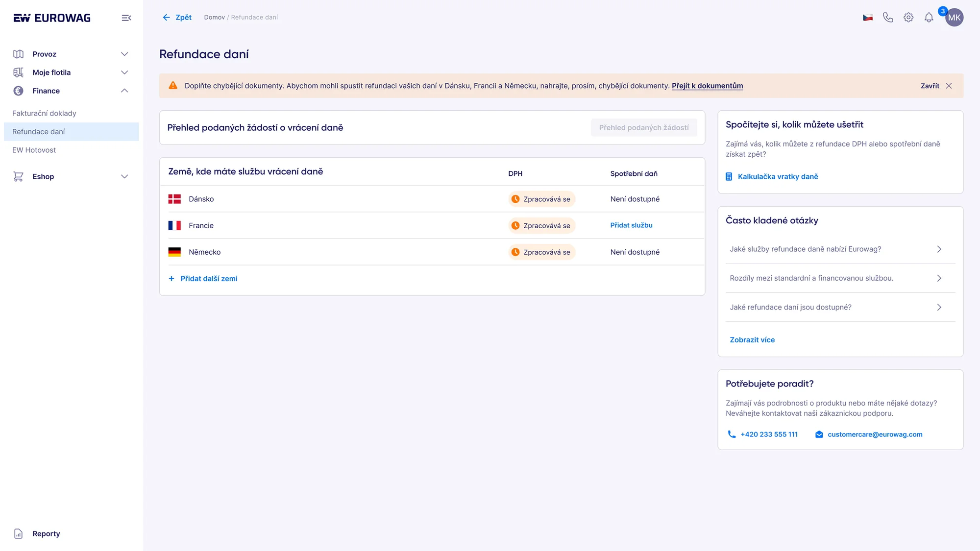Collapse the Finance section chevron

[x=124, y=91]
